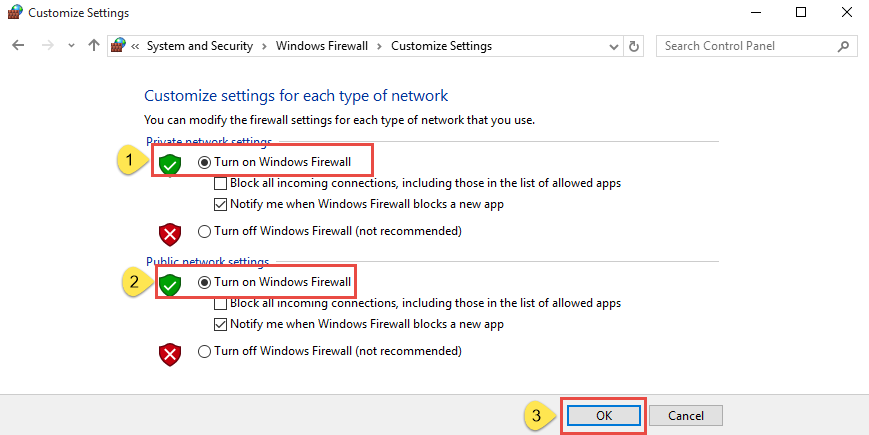Expand the hidden breadcrumb chevrons

[x=135, y=46]
